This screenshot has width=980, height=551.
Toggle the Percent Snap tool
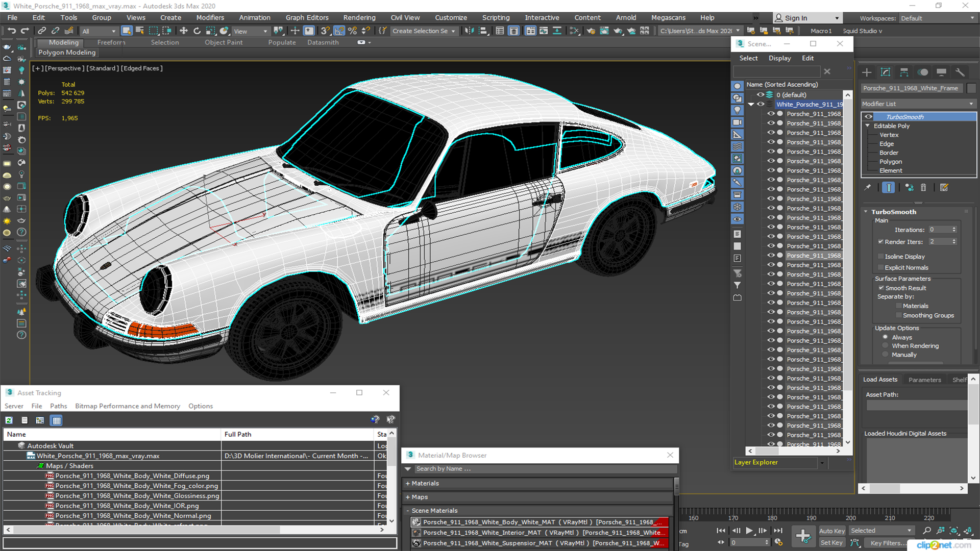[352, 31]
